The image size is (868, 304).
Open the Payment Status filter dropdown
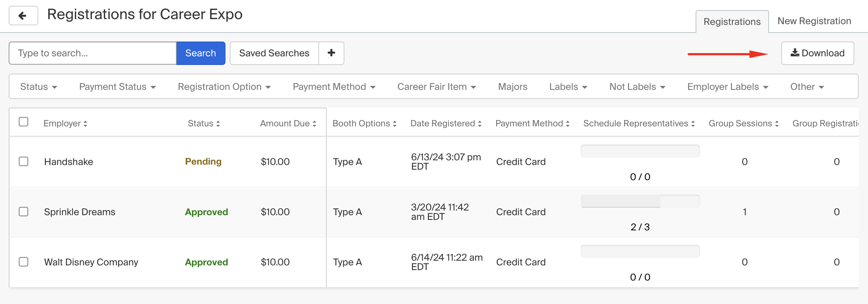coord(117,87)
